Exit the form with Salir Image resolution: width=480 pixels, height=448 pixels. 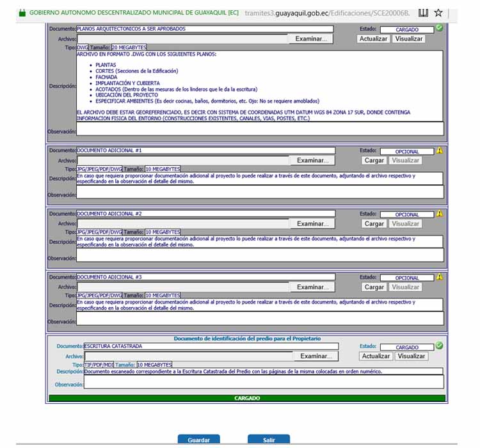(x=269, y=440)
